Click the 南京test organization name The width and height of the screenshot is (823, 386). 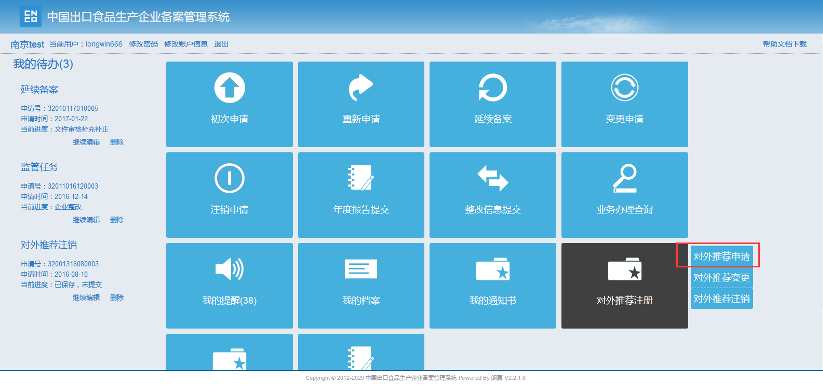(x=27, y=45)
